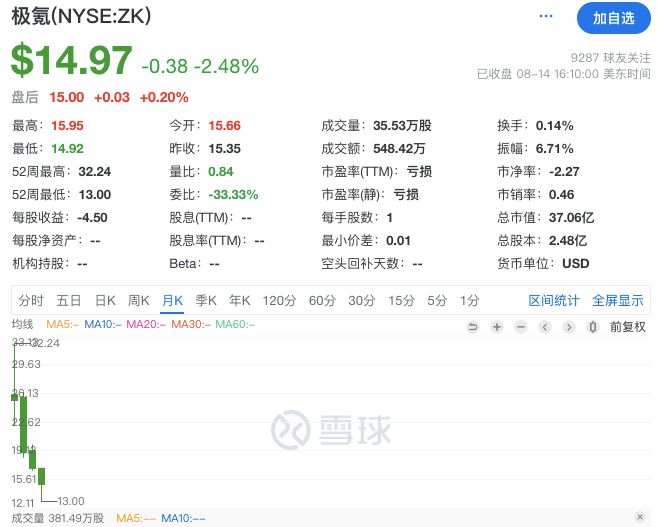Click the MA60 moving average label

(235, 324)
